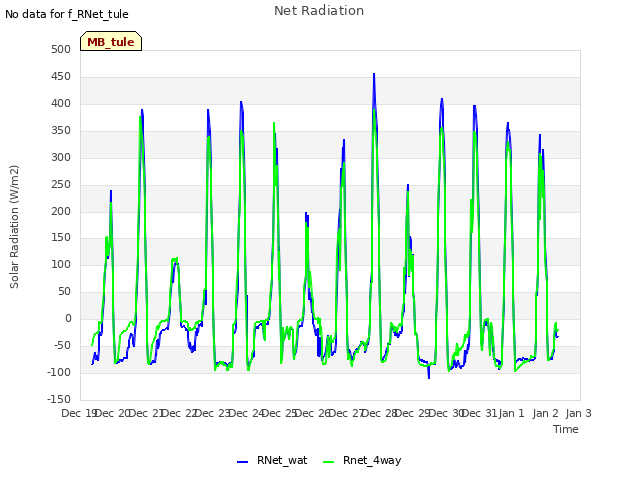Screen dimensions: 640x480
Task: Click the MB_tule label box
Action: point(111,41)
